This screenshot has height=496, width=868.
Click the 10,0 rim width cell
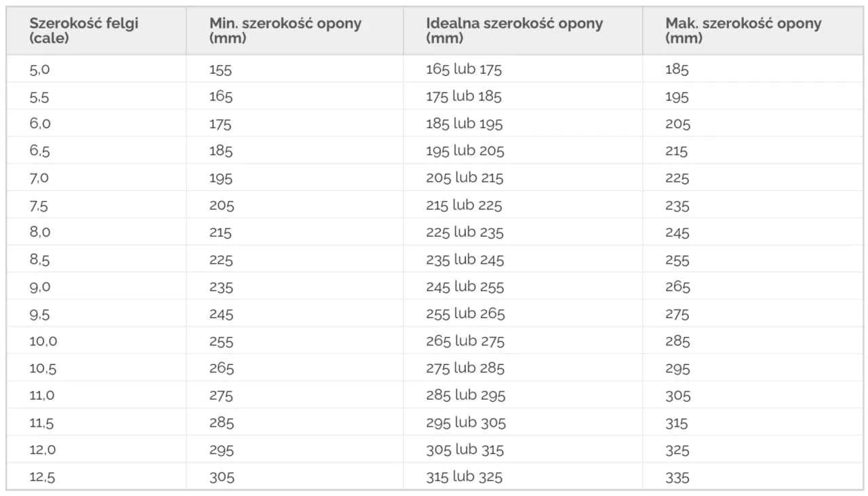pyautogui.click(x=43, y=341)
